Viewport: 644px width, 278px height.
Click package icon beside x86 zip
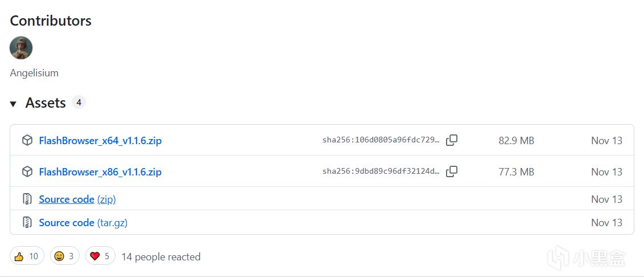tap(27, 171)
